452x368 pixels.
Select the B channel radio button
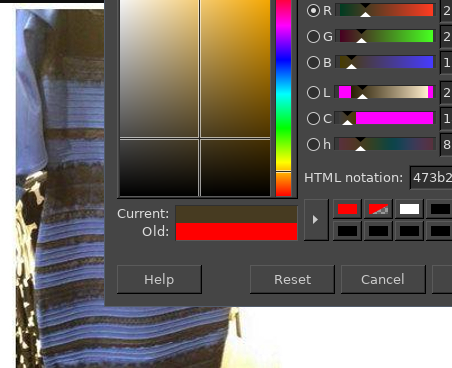[x=313, y=62]
